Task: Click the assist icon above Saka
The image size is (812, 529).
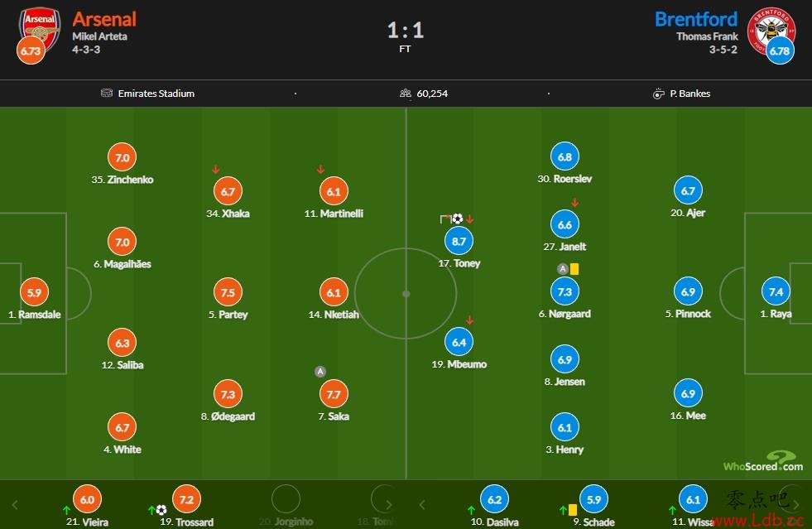Action: [320, 372]
